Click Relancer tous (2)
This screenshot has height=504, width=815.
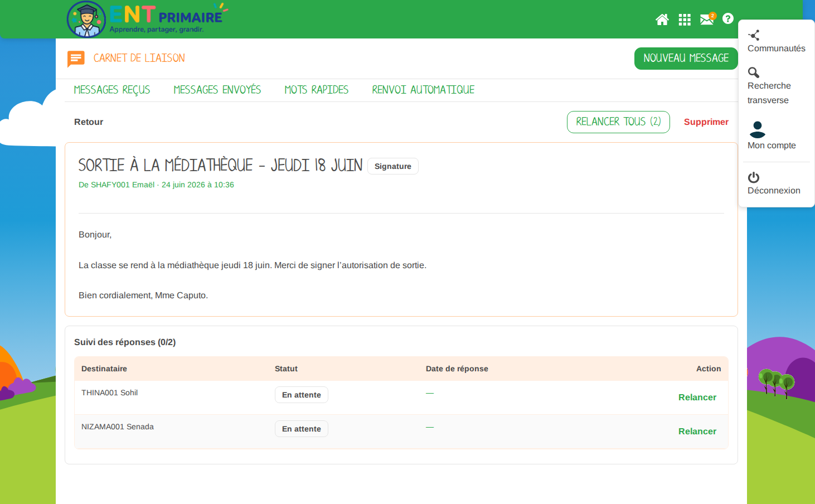pyautogui.click(x=618, y=122)
